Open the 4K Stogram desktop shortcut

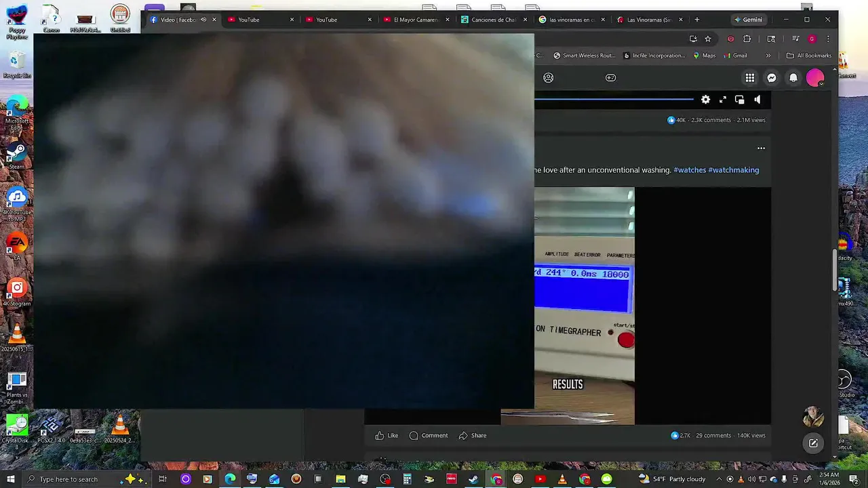pyautogui.click(x=17, y=293)
